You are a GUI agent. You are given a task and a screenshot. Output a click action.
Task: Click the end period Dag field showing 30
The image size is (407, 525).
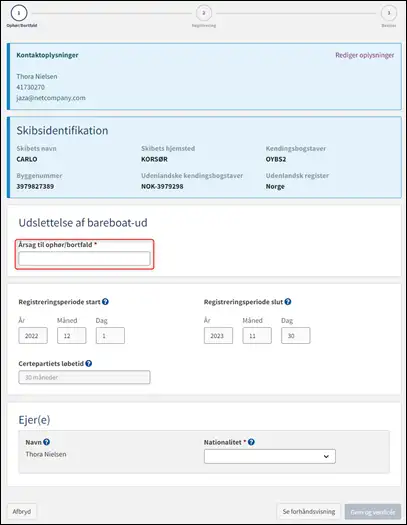pyautogui.click(x=296, y=335)
